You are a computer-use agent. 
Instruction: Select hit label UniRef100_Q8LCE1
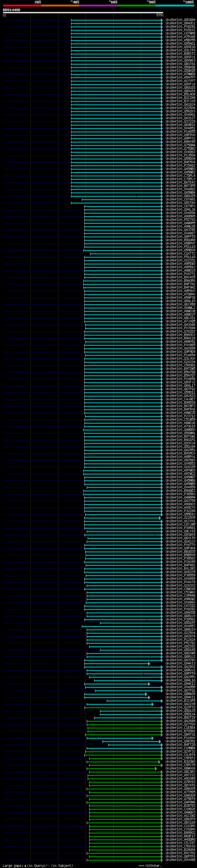point(180,318)
